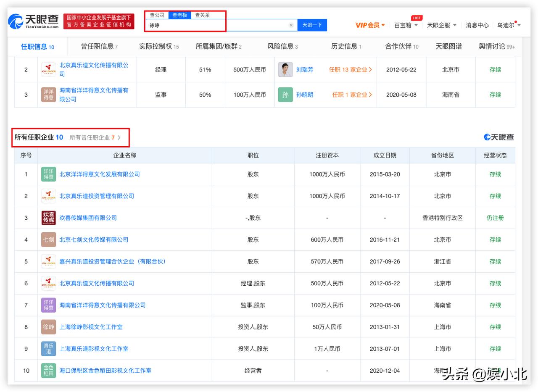538x392 pixels.
Task: Open 北京七剑文化传媒有限公司 company link
Action: click(94, 239)
